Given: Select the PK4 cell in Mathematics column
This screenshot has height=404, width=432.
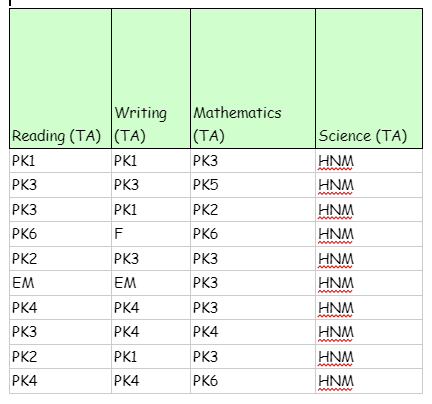Looking at the screenshot, I should pos(253,332).
